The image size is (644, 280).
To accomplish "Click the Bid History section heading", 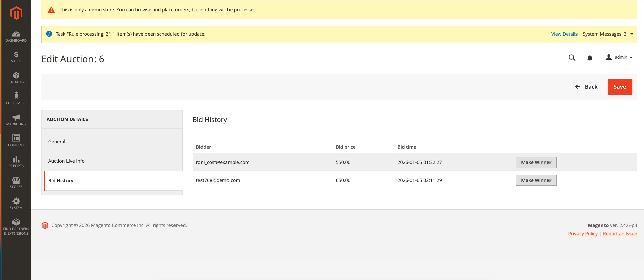I will [210, 120].
